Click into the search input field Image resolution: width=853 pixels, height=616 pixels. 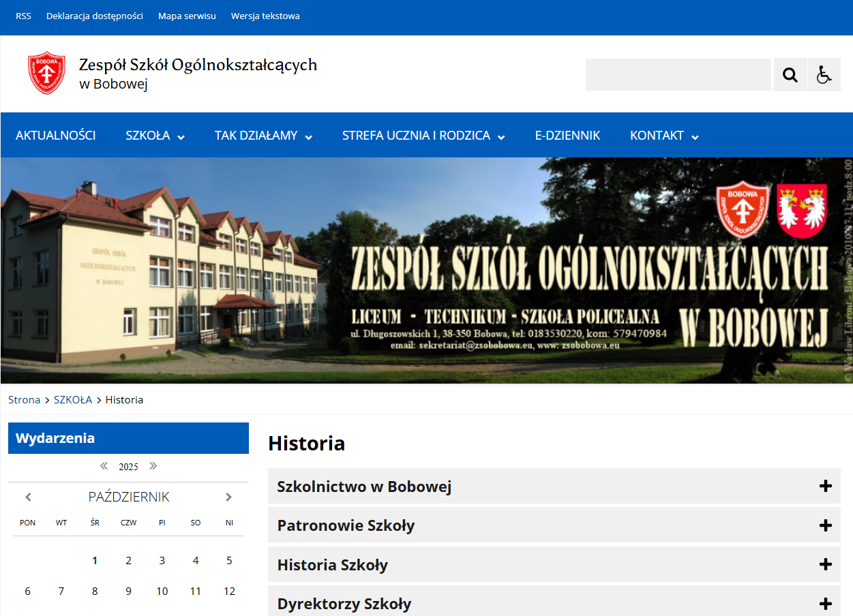[x=678, y=75]
